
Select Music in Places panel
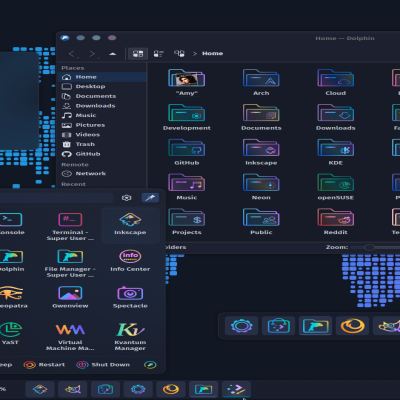click(x=102, y=115)
